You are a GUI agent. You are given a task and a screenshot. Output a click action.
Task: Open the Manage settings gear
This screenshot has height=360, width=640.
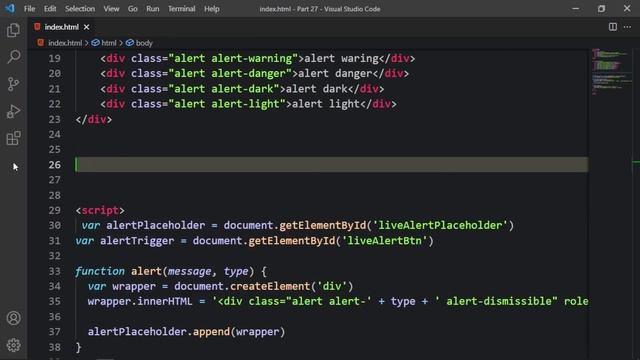click(13, 345)
